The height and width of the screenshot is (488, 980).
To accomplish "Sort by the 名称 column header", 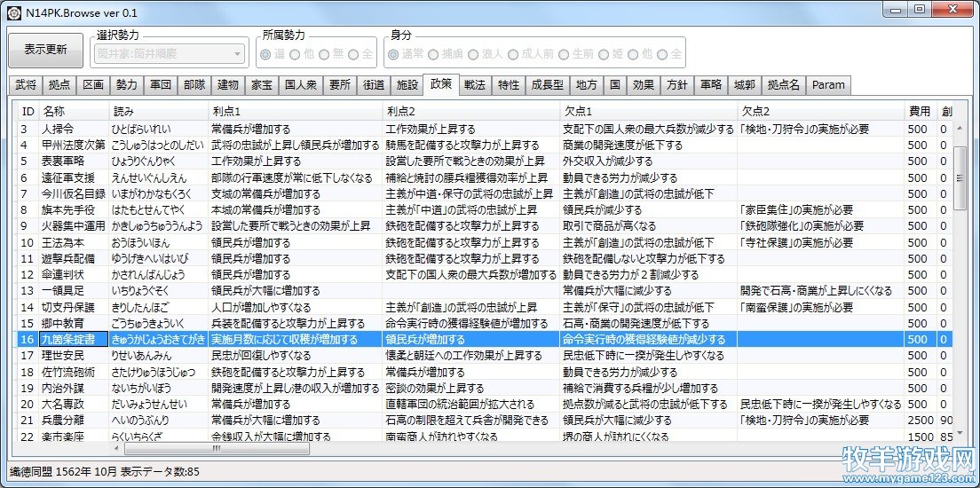I will coord(74,112).
